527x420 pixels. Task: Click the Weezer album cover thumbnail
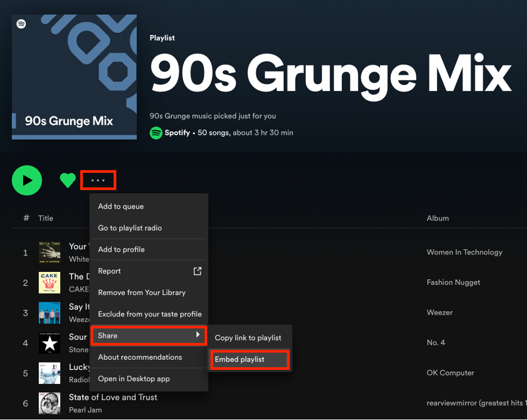(x=50, y=313)
